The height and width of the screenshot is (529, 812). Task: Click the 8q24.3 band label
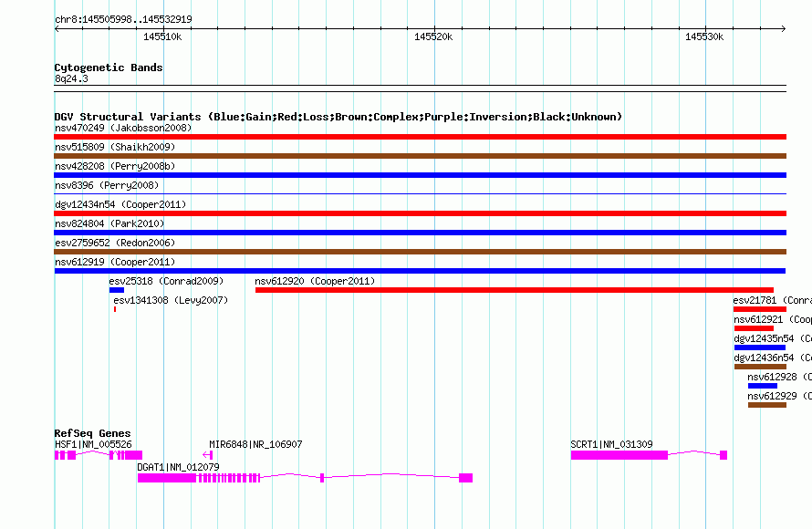(x=71, y=78)
